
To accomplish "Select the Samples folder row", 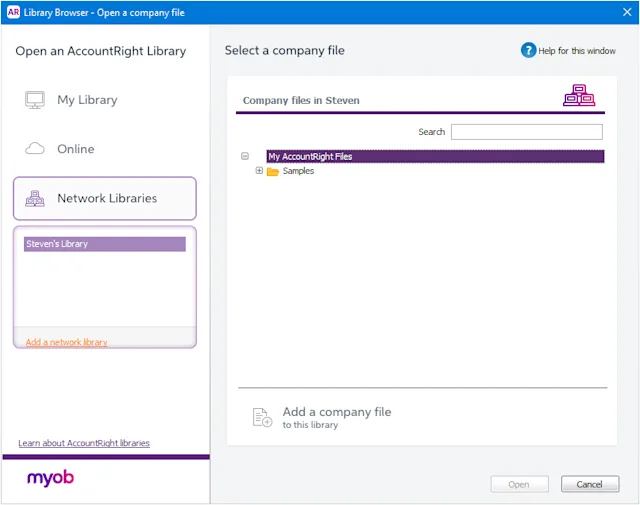I will click(x=298, y=171).
